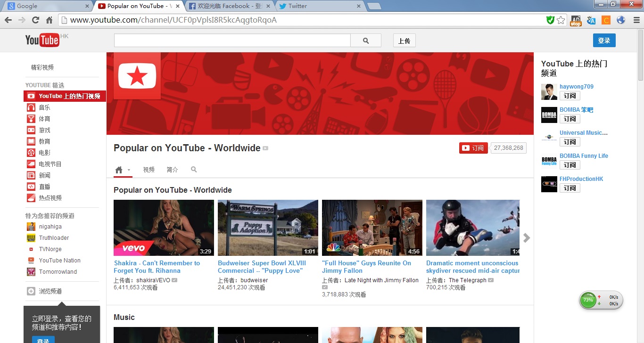Subscribe to the haywong709 channel

(x=570, y=96)
